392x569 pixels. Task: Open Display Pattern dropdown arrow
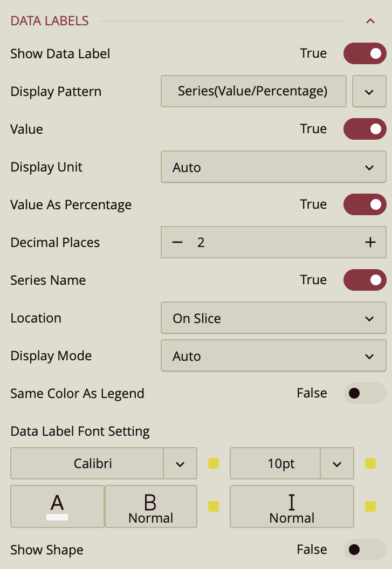point(369,92)
